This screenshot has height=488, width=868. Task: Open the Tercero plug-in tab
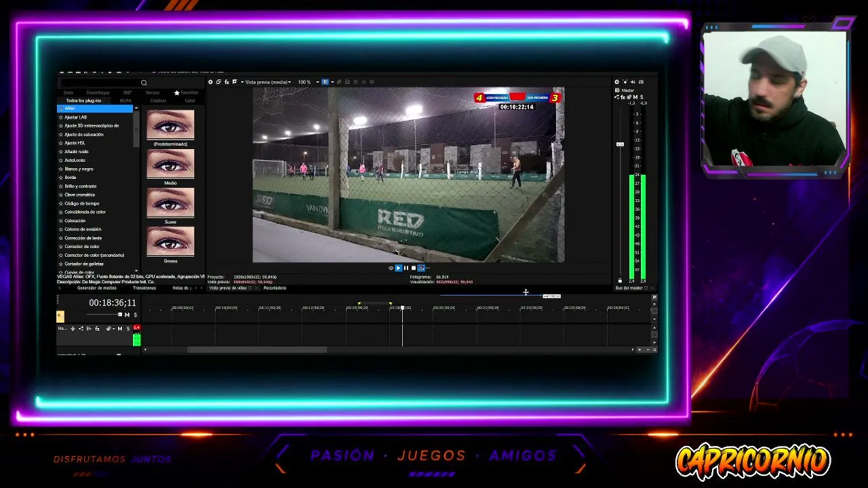[153, 92]
